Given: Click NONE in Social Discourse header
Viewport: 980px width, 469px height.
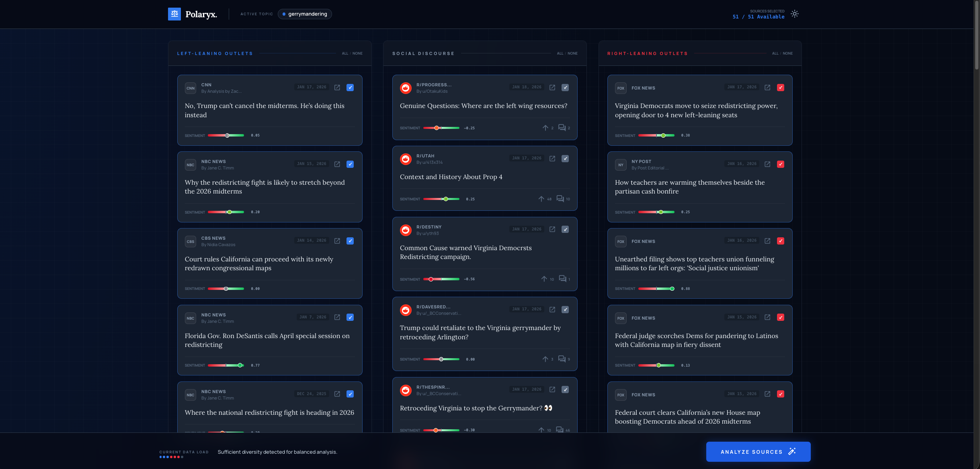Looking at the screenshot, I should pos(572,53).
